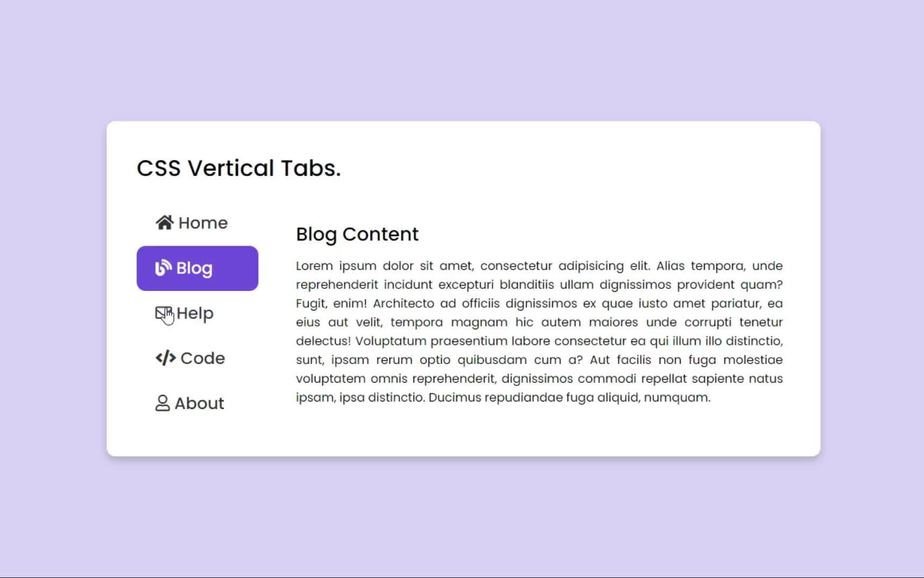
Task: Select the Blog tab text
Action: (x=195, y=268)
